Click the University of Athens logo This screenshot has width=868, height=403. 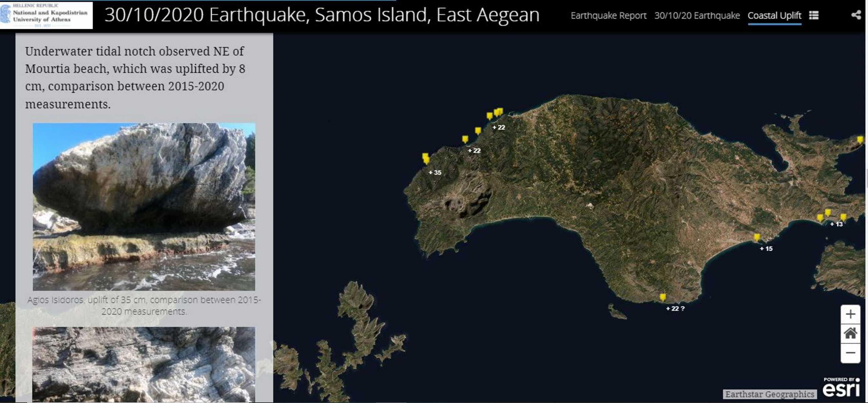[x=46, y=15]
